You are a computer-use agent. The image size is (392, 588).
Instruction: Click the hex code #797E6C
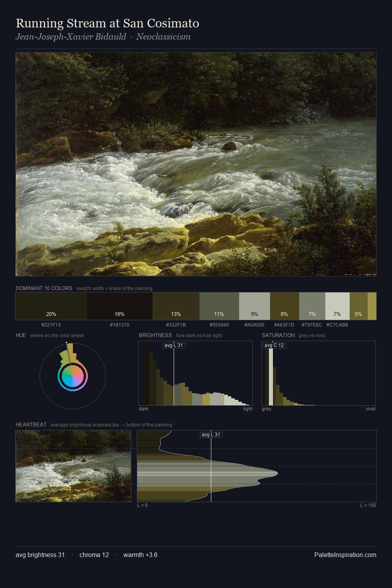coord(312,325)
